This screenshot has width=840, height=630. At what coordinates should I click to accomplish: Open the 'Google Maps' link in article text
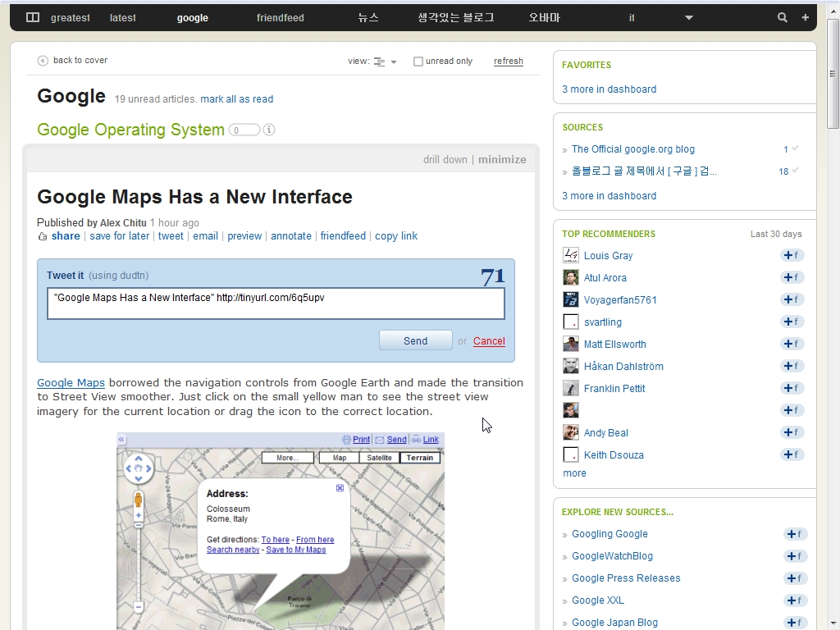71,382
